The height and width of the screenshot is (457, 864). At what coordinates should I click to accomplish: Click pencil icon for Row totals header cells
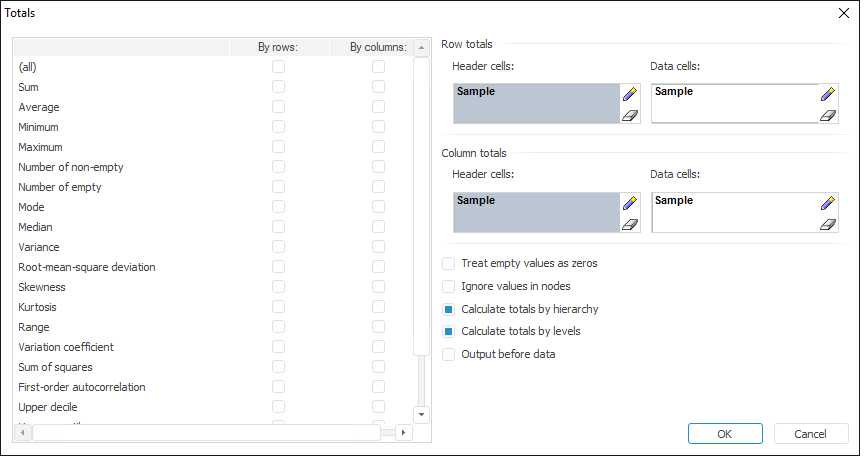coord(629,94)
